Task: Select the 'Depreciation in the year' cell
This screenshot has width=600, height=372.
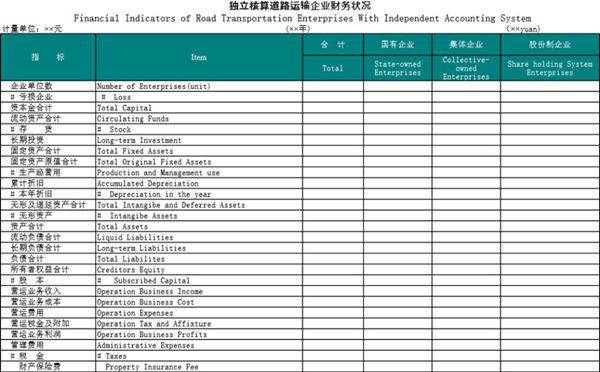Action: click(199, 194)
